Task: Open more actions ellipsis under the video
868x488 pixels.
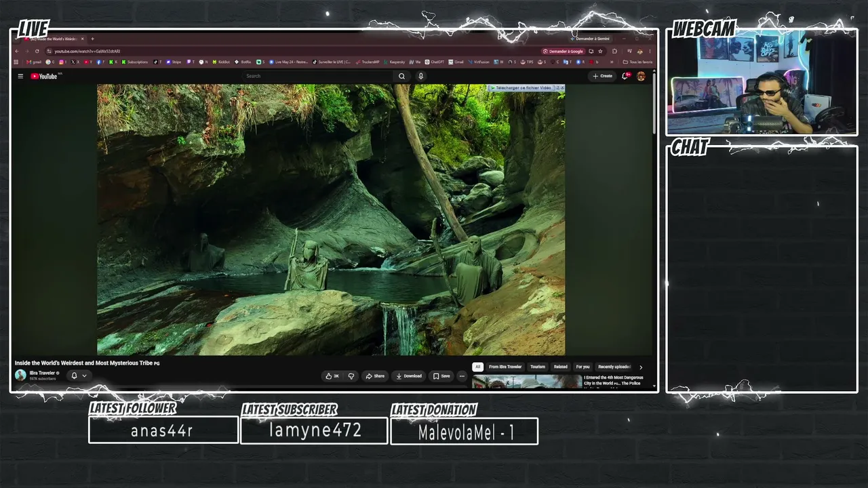Action: 462,376
